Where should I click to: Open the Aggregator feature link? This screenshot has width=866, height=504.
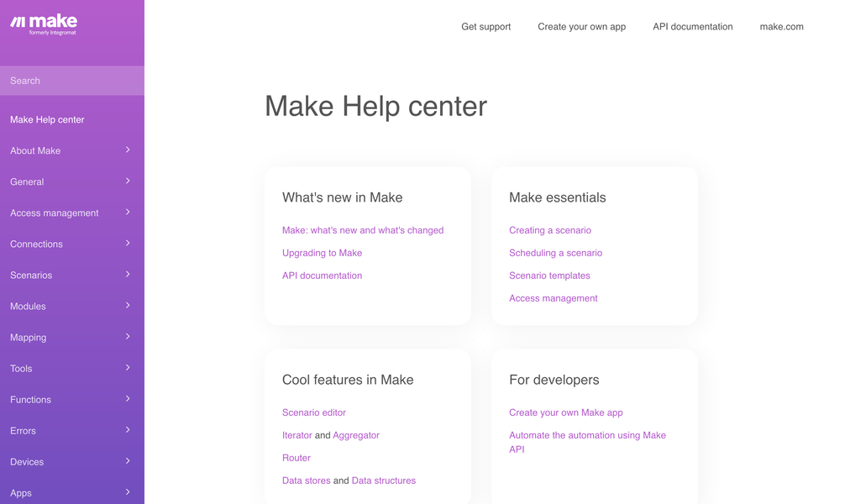pyautogui.click(x=356, y=435)
